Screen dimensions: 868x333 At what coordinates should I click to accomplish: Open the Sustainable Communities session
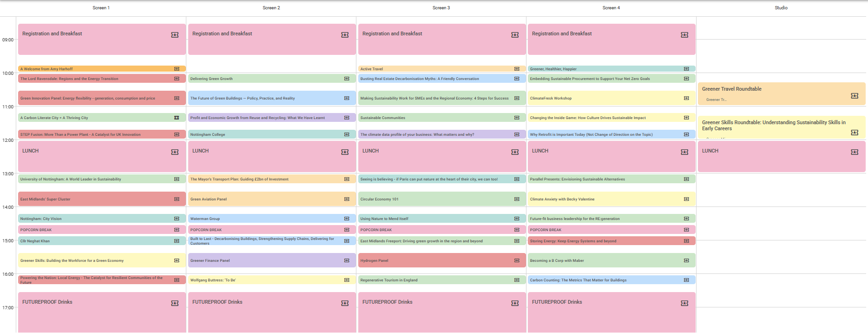432,118
